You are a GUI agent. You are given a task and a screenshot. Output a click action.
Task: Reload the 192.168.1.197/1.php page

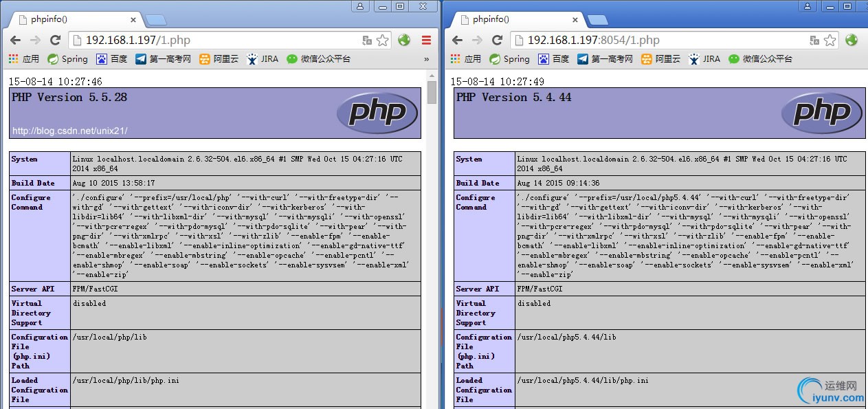tap(56, 40)
